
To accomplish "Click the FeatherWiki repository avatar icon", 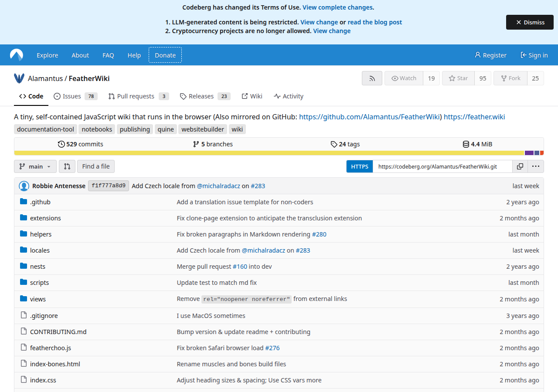I will click(x=19, y=78).
